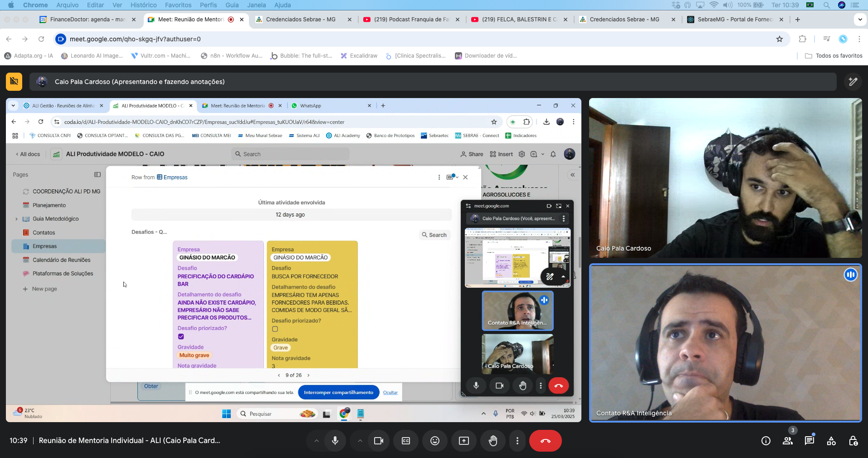Click the Coda notifications bell in shared screen
Screen dimensions: 868x458
point(553,154)
